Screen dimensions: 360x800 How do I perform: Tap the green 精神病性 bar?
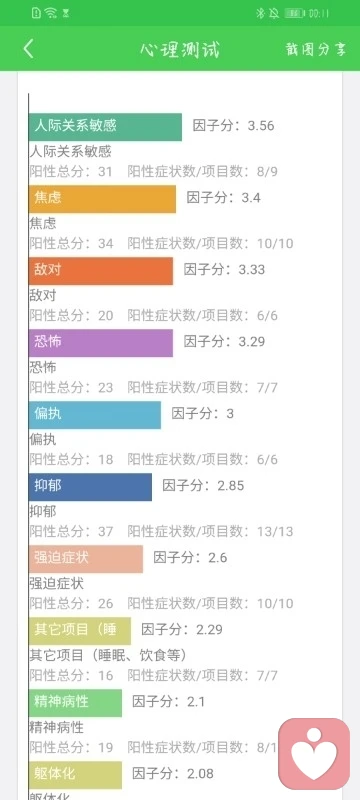pos(75,702)
